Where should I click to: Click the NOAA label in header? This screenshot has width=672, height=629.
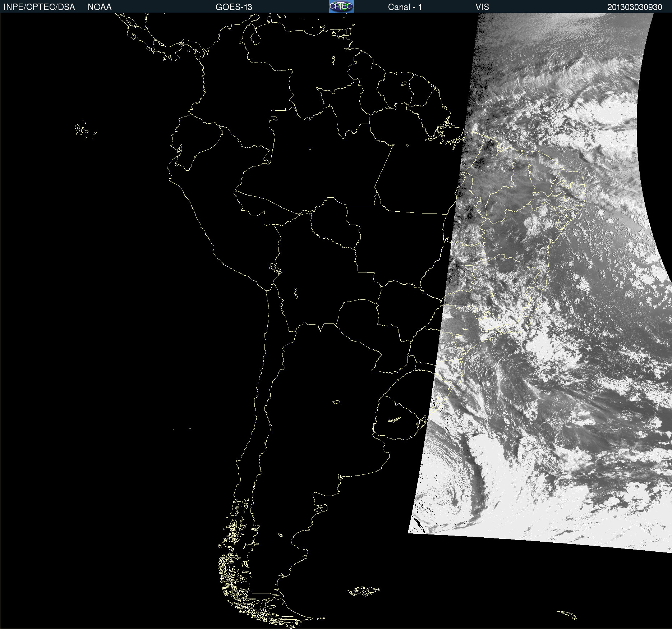pyautogui.click(x=100, y=7)
